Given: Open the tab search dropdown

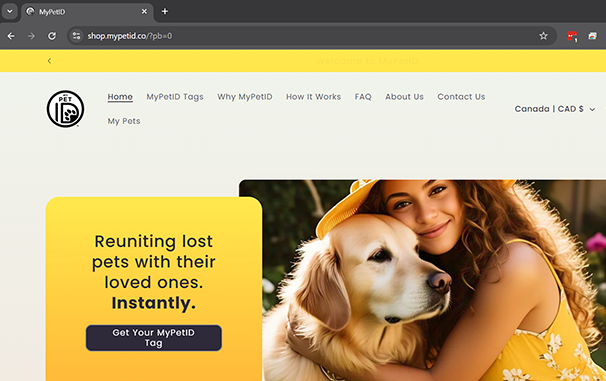Looking at the screenshot, I should pos(10,11).
